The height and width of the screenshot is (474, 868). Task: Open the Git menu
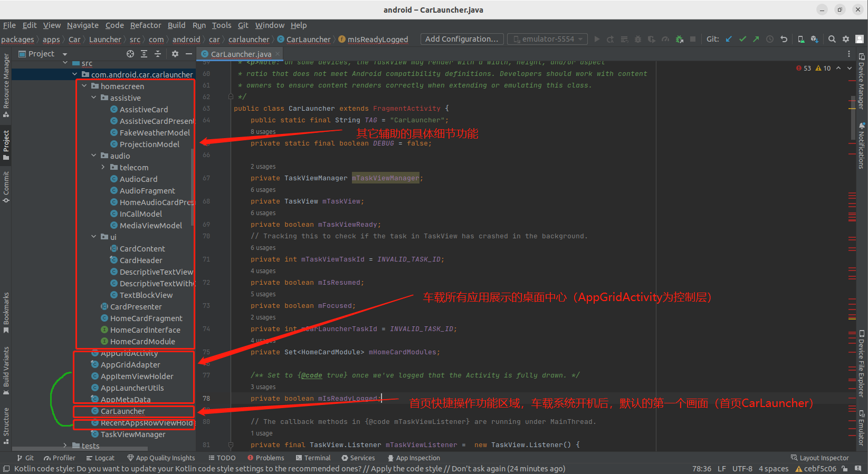point(243,25)
